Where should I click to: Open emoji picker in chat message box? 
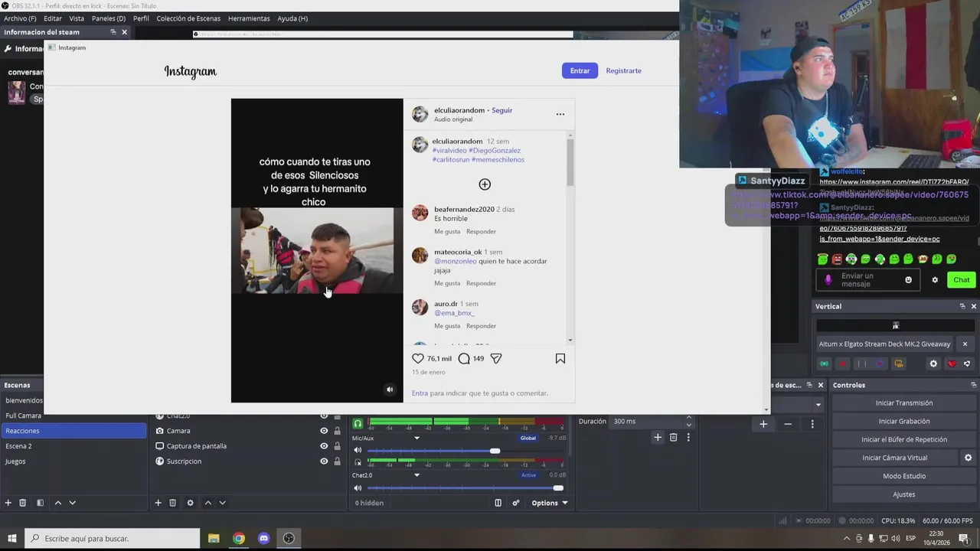909,280
